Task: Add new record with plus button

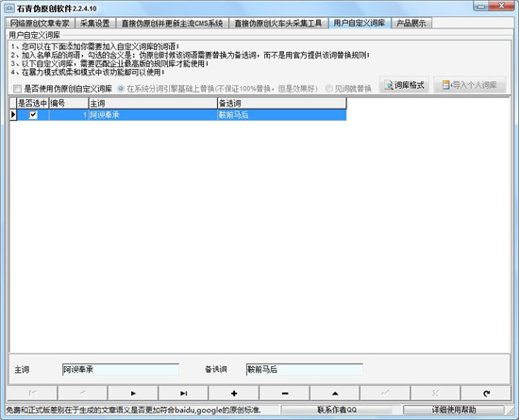Action: click(234, 394)
